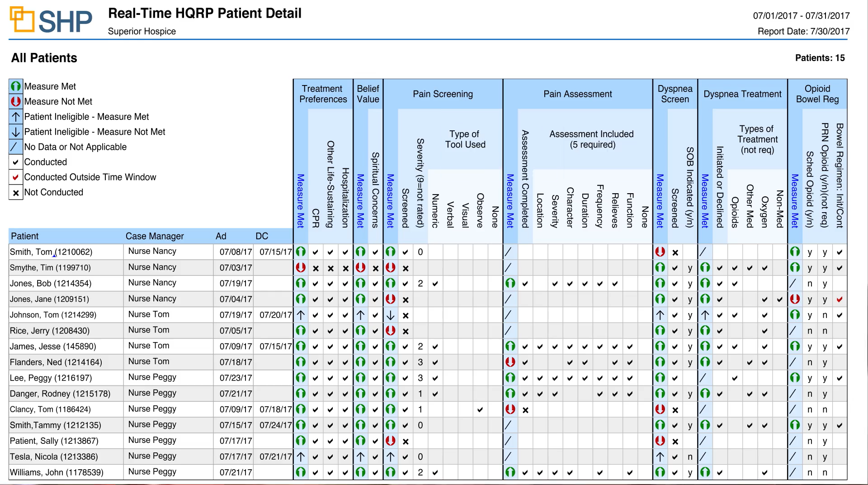The width and height of the screenshot is (868, 485).
Task: Click Smith Tom's green Treatment Preferences Measure Met icon
Action: click(301, 252)
